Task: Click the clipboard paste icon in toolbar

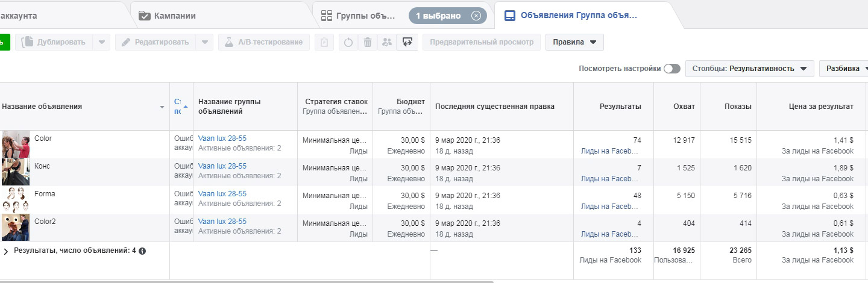Action: (324, 42)
